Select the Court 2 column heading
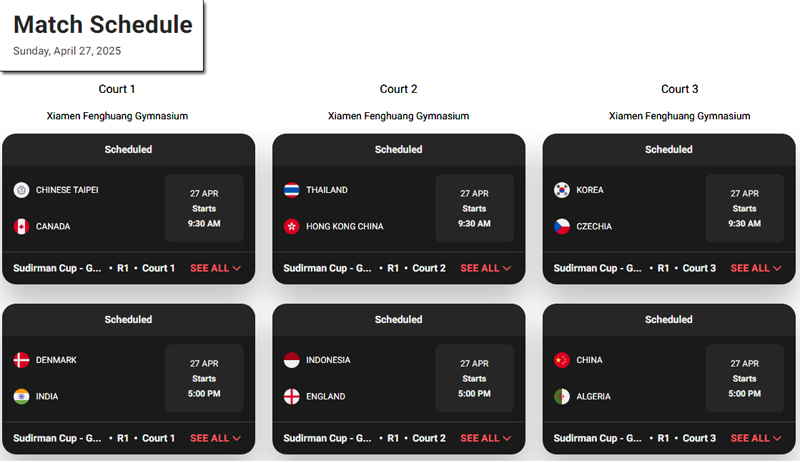 coord(398,89)
